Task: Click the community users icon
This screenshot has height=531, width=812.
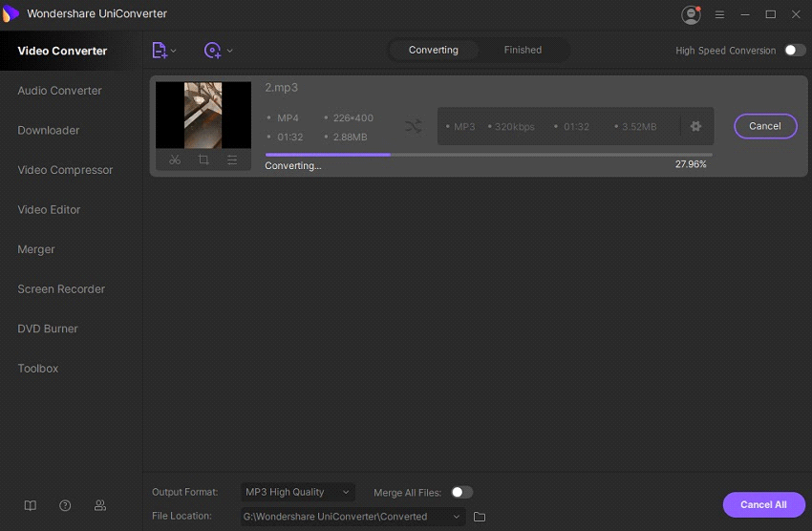Action: (x=100, y=505)
